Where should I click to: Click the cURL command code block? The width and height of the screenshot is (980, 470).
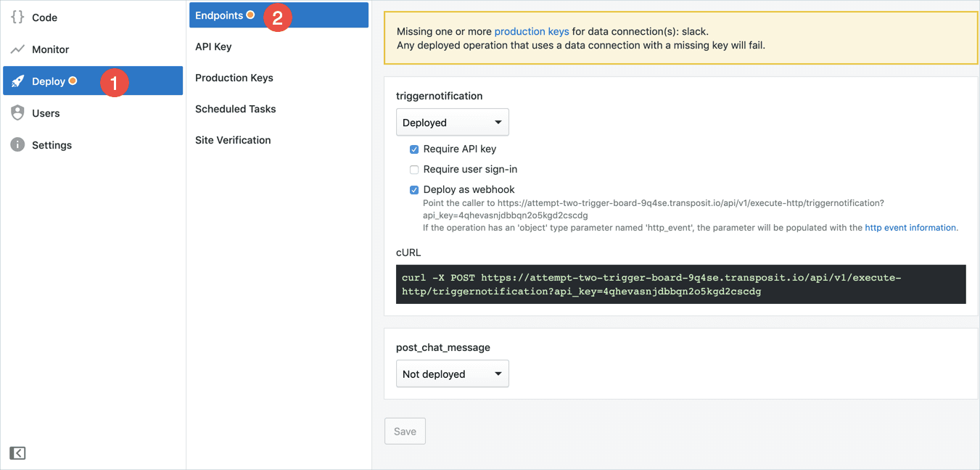680,284
